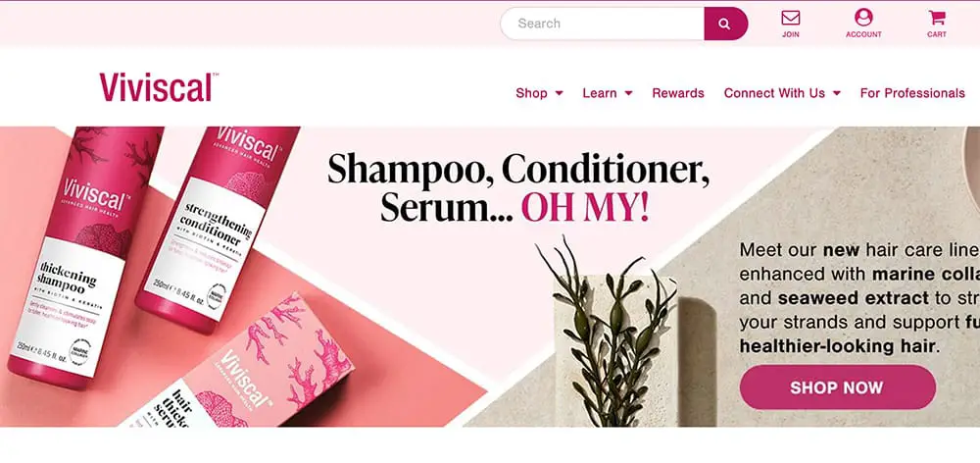Viewport: 980px width, 463px height.
Task: Select the Learn menu label
Action: [600, 93]
